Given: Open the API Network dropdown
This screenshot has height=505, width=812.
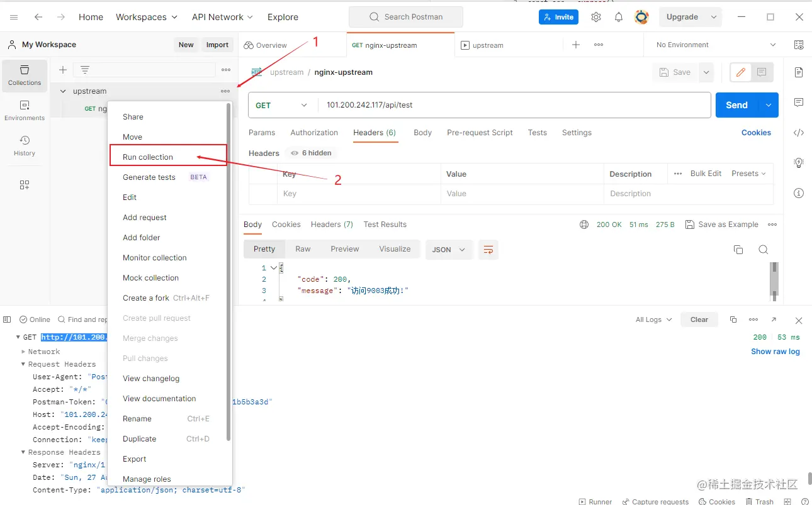Looking at the screenshot, I should [223, 17].
